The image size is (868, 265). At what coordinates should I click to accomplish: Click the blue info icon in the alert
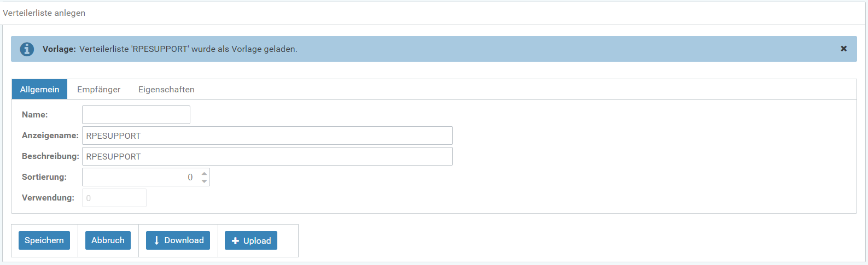click(x=27, y=49)
